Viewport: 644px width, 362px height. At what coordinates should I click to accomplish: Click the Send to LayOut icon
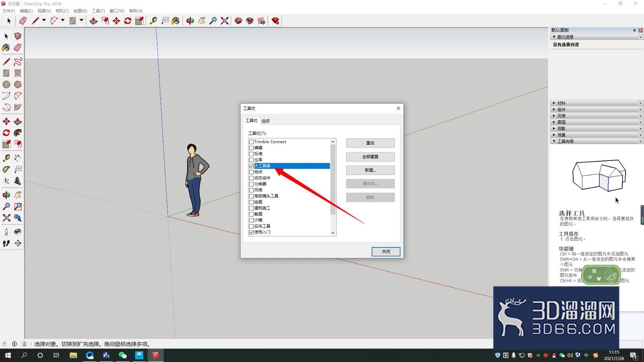point(261,21)
